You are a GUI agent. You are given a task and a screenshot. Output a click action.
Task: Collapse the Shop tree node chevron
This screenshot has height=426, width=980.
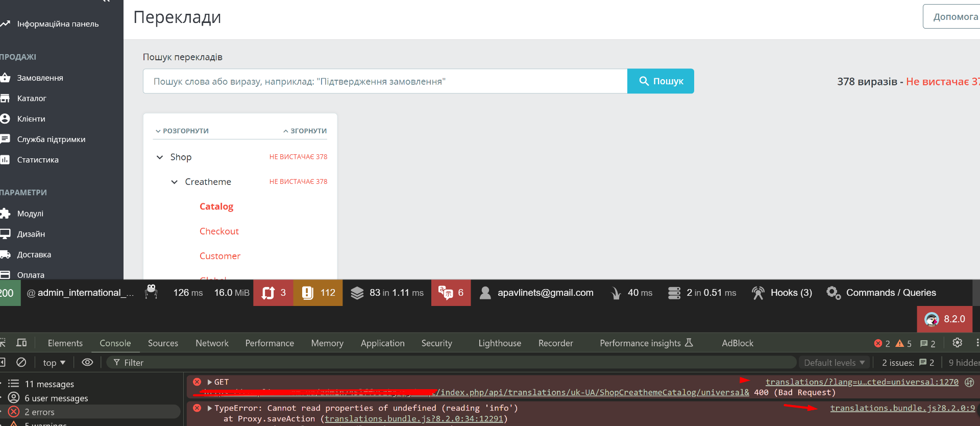click(x=160, y=157)
